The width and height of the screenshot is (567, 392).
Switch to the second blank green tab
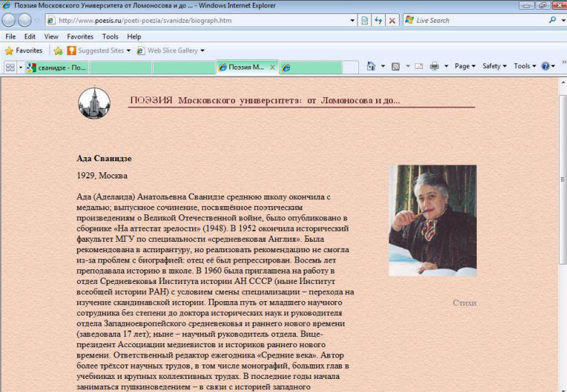pyautogui.click(x=121, y=68)
